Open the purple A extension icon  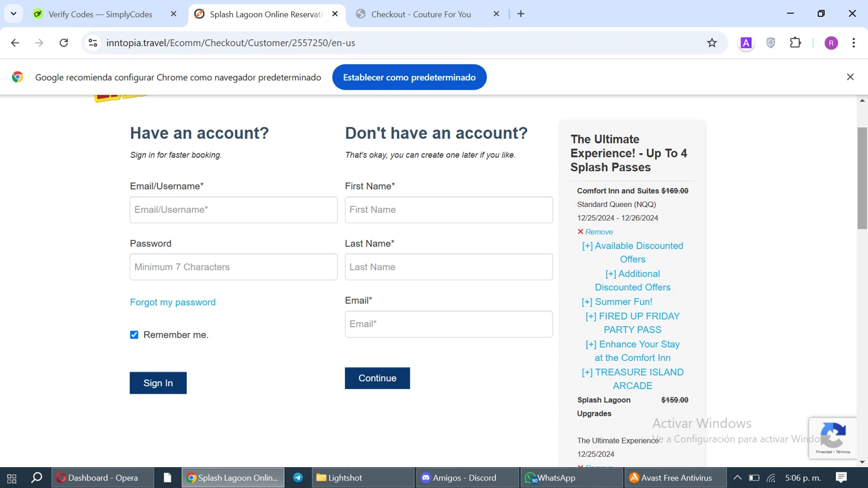click(746, 43)
